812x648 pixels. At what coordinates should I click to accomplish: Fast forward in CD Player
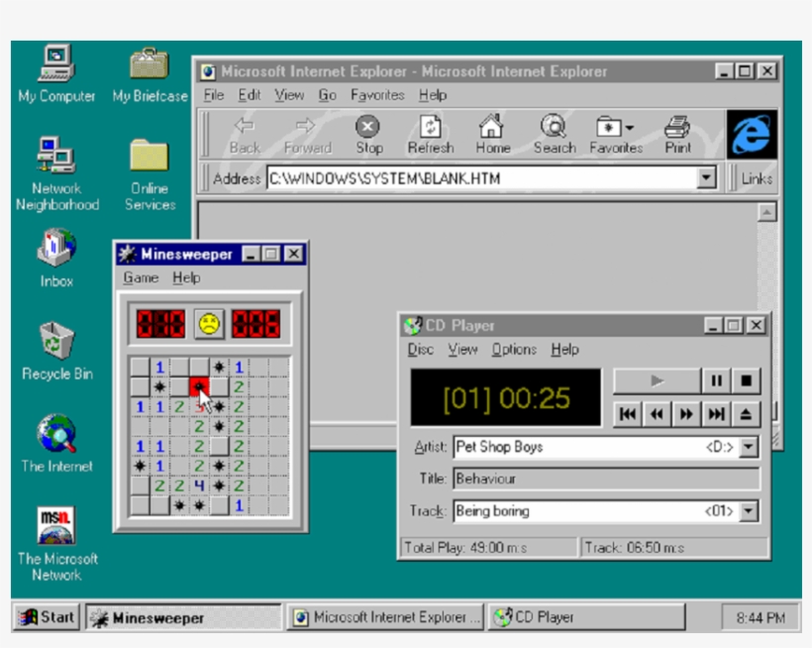coord(686,414)
